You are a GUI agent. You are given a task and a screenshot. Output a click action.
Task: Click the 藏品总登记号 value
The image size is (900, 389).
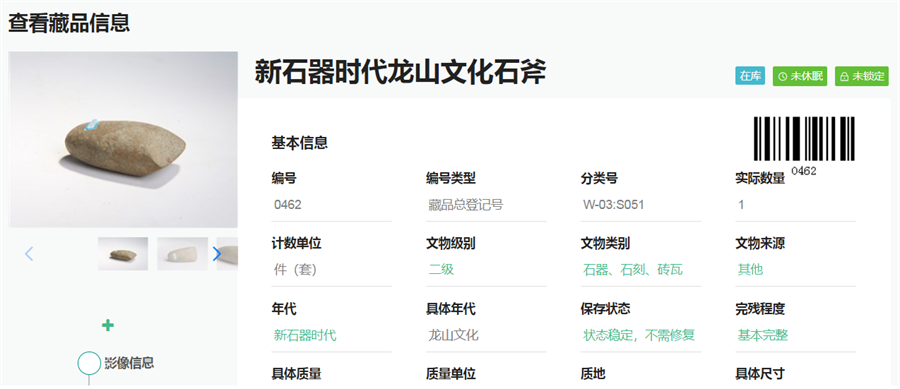tap(465, 205)
